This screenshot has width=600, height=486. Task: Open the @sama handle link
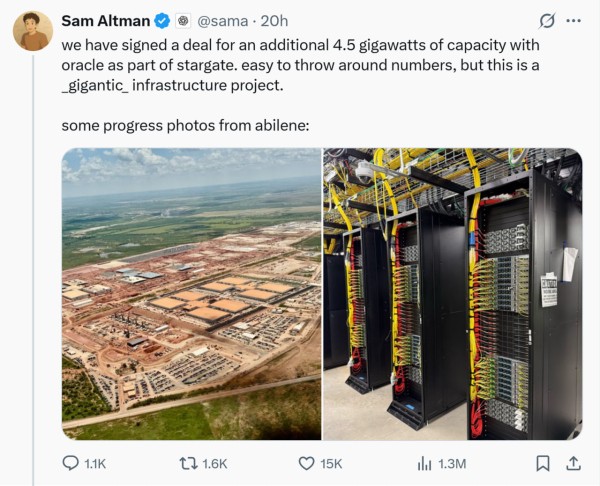coord(221,21)
